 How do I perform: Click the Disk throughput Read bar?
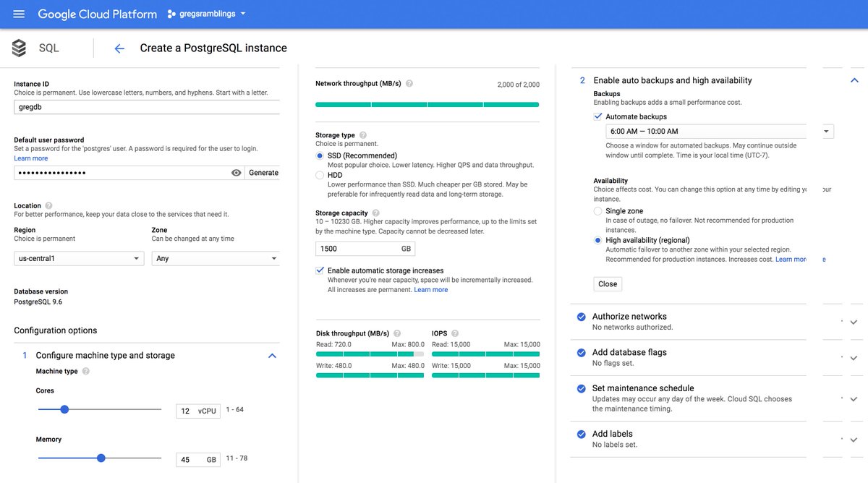[x=370, y=354]
